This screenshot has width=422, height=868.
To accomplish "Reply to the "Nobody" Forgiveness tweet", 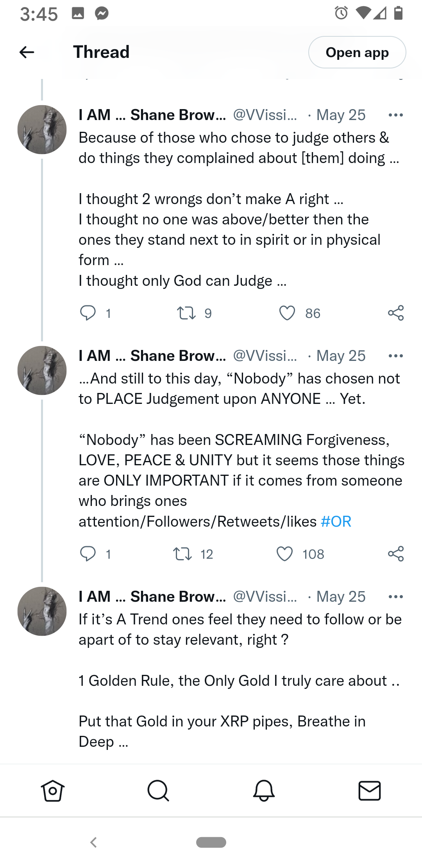I will coord(88,554).
